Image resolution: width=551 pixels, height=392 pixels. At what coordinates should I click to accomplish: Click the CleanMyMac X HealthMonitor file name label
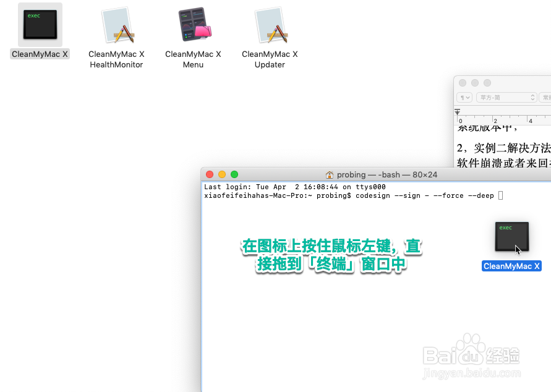116,59
